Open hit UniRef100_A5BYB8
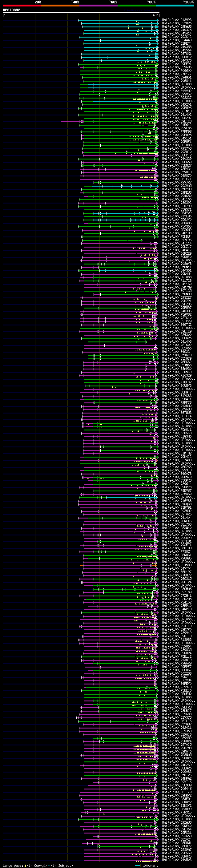The width and height of the screenshot is (197, 868). tap(177, 189)
